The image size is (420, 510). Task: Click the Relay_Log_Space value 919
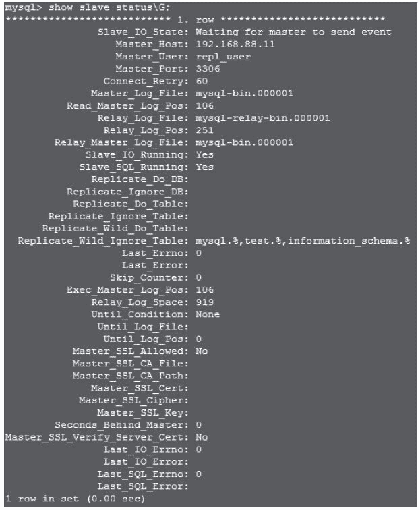pos(204,302)
